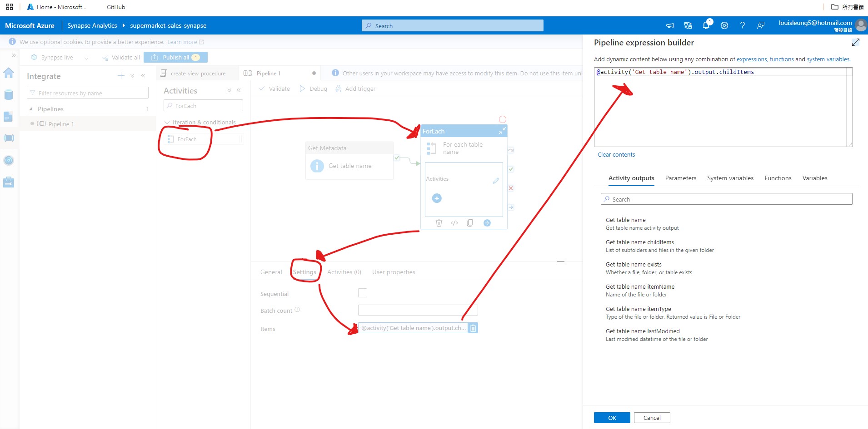Open the Synapse live dropdown
This screenshot has width=868, height=429.
86,57
